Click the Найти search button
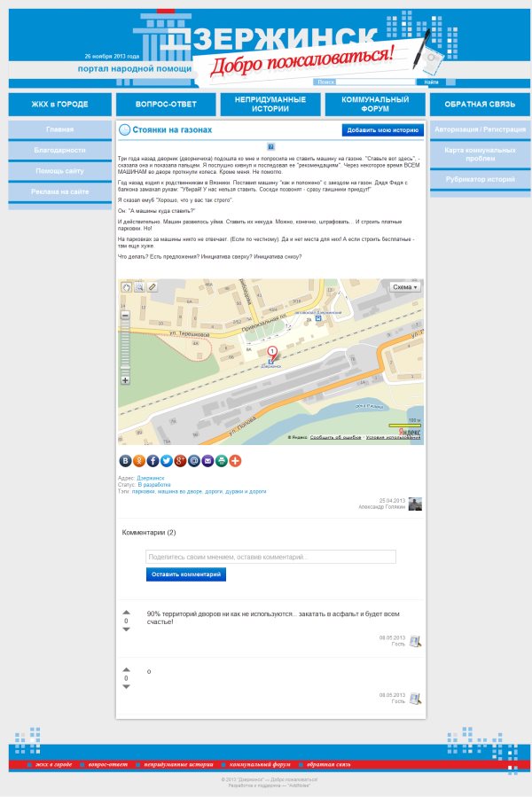 pyautogui.click(x=431, y=82)
